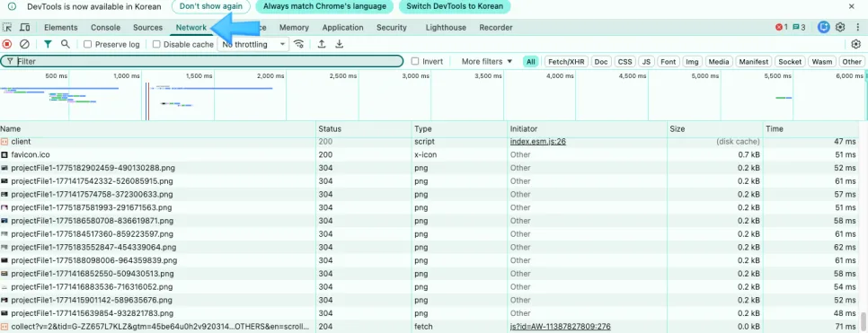Viewport: 868px width, 333px height.
Task: Toggle the All request type filter
Action: [531, 61]
